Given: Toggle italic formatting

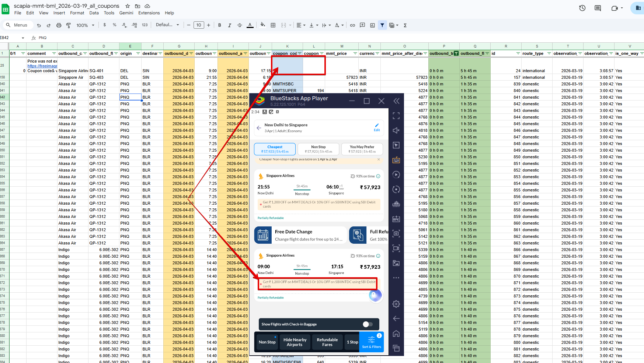Looking at the screenshot, I should click(230, 25).
